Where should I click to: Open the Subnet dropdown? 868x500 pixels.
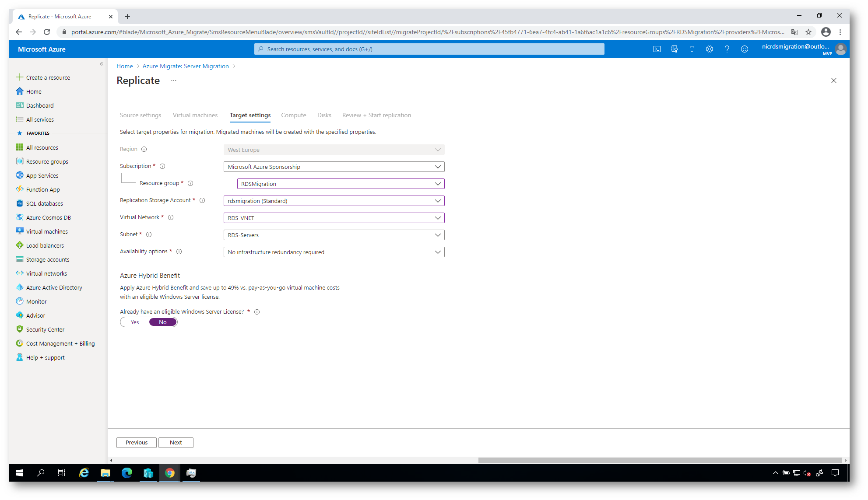coord(334,235)
